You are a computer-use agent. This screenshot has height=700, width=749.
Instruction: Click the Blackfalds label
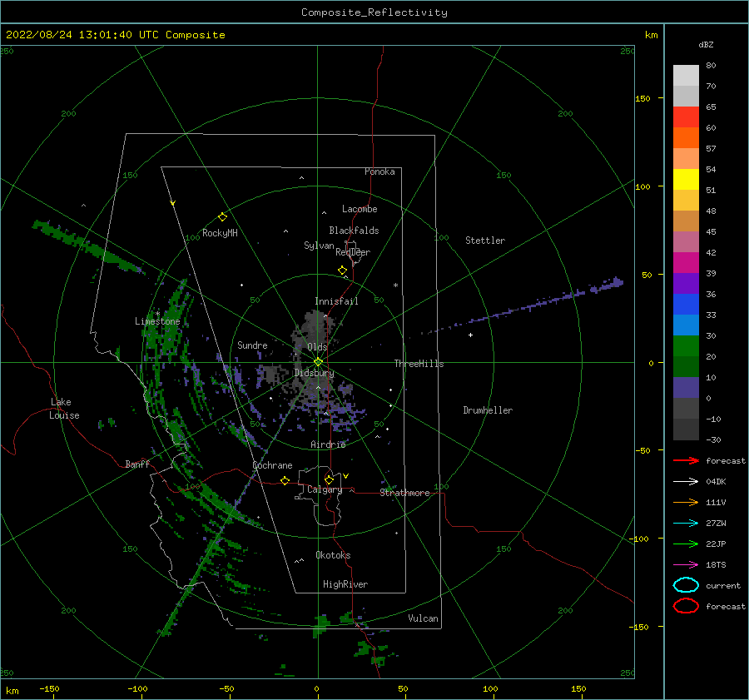pos(354,231)
